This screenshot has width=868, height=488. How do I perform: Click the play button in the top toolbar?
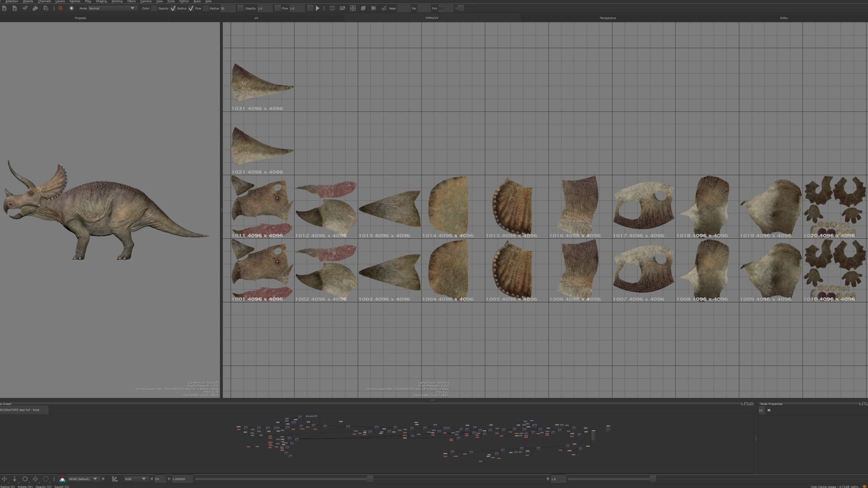pyautogui.click(x=317, y=8)
